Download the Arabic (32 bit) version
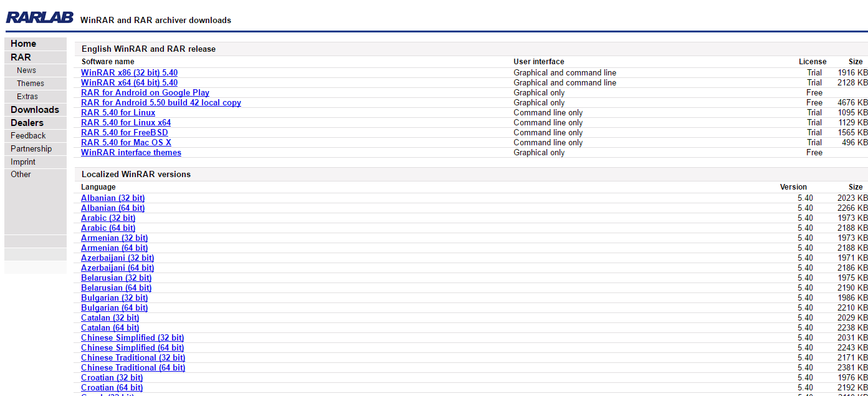The image size is (868, 396). coord(108,218)
